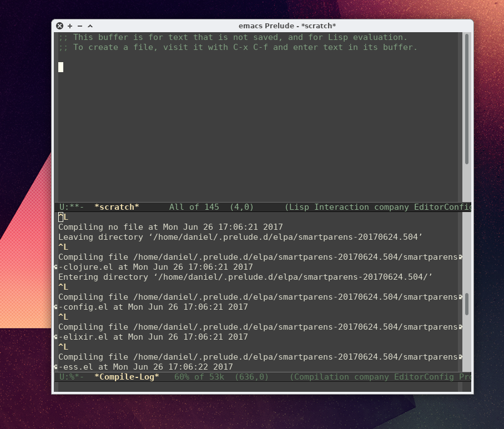504x429 pixels.
Task: Click the first comment line 'This buffer is for text'
Action: coord(233,37)
